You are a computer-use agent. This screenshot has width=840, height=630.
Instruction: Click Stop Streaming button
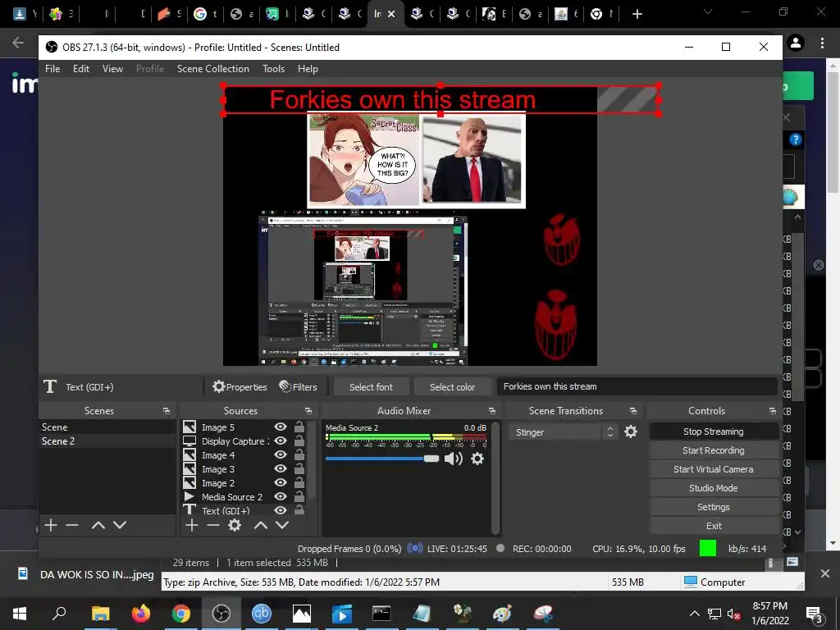[x=714, y=431]
